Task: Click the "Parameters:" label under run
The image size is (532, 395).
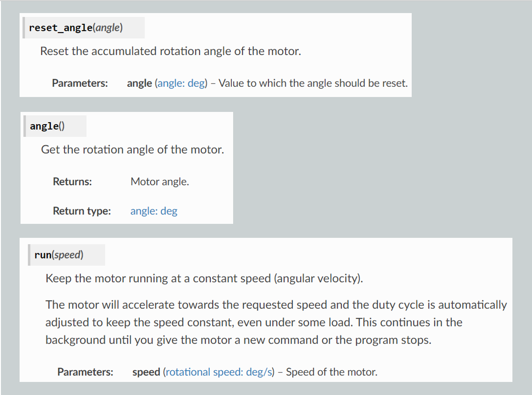Action: tap(85, 372)
